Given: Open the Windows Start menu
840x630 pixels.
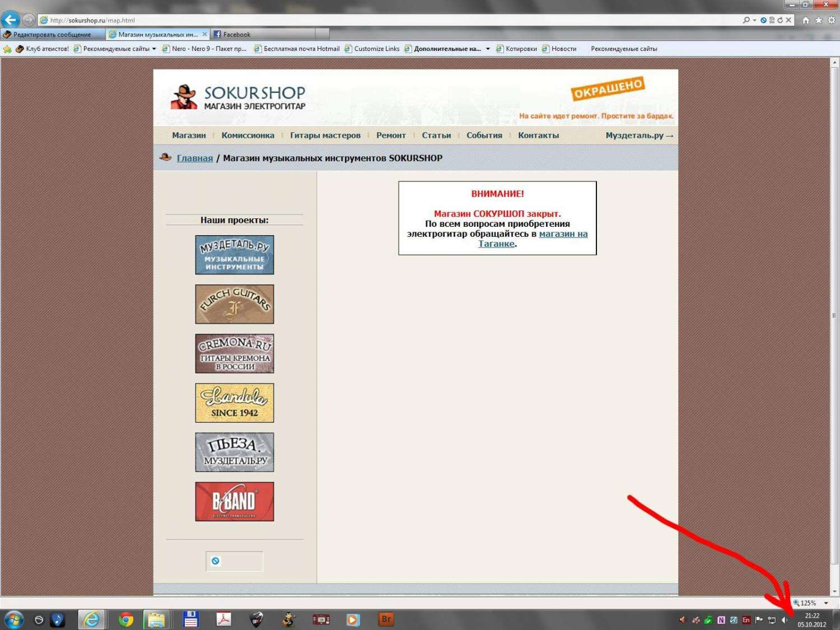Looking at the screenshot, I should 13,619.
